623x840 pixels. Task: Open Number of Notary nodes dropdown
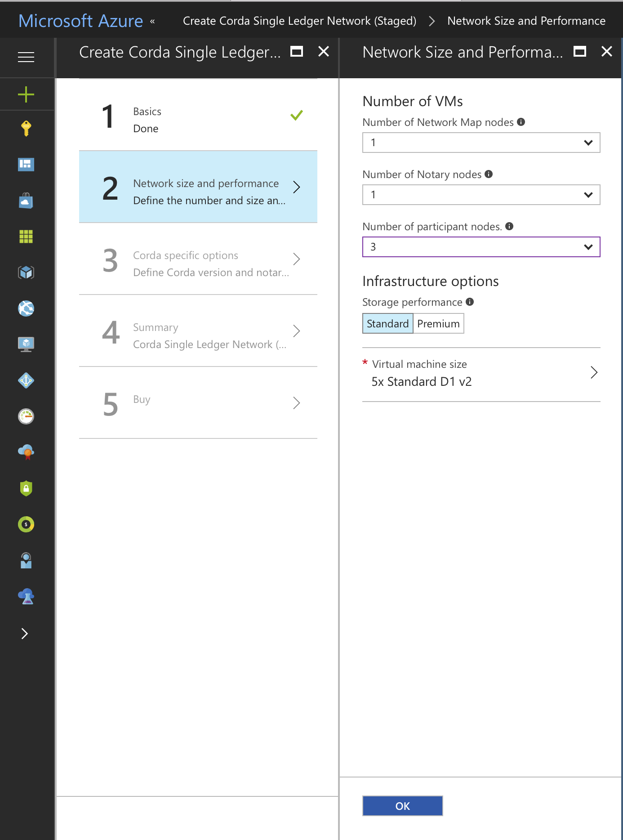coord(481,195)
